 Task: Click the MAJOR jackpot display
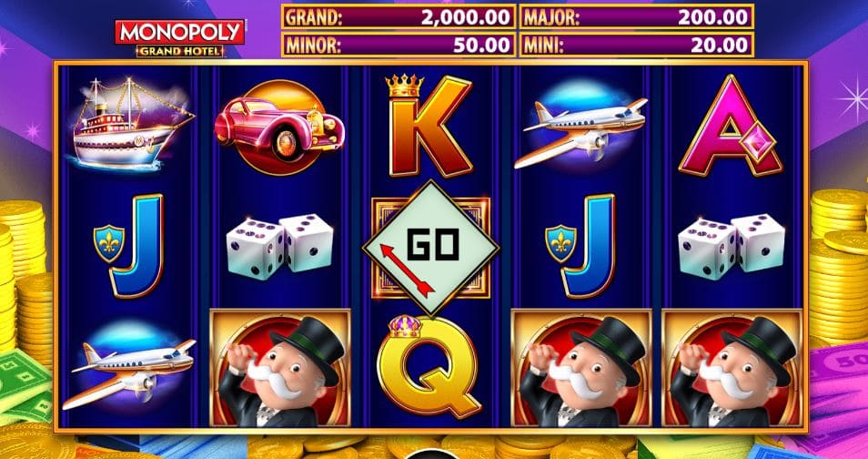point(637,16)
